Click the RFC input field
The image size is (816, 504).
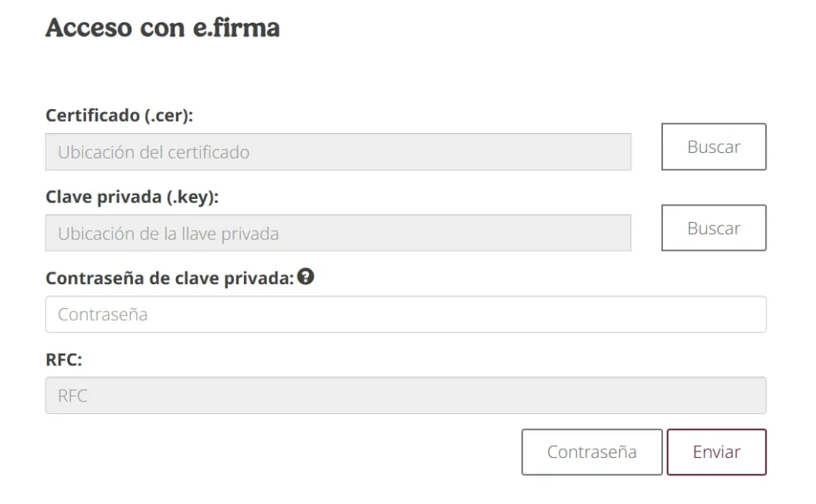pyautogui.click(x=406, y=395)
